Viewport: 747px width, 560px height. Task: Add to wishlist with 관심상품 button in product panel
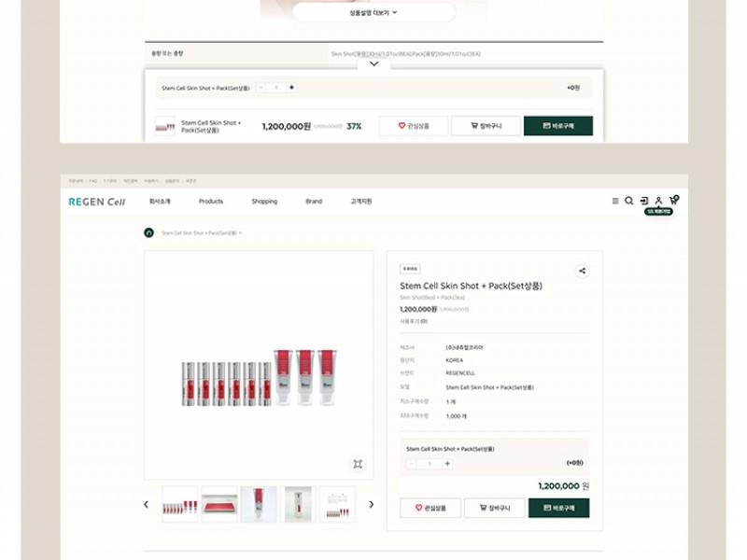(430, 508)
